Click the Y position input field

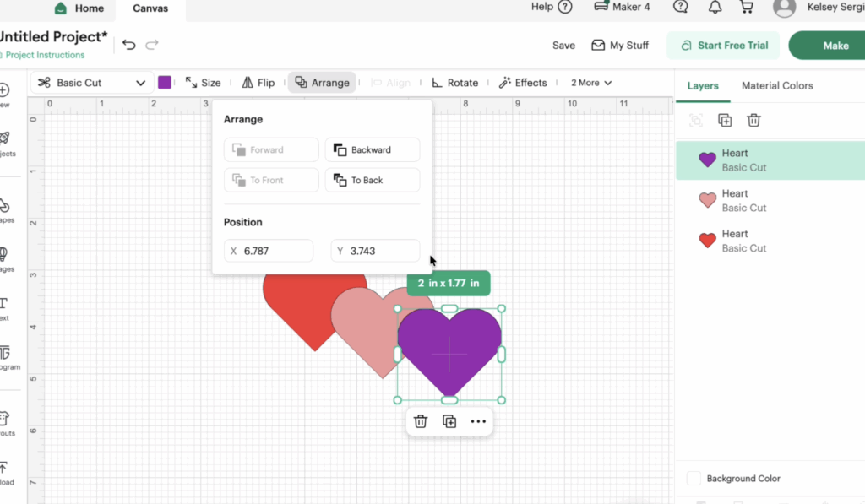[375, 251]
